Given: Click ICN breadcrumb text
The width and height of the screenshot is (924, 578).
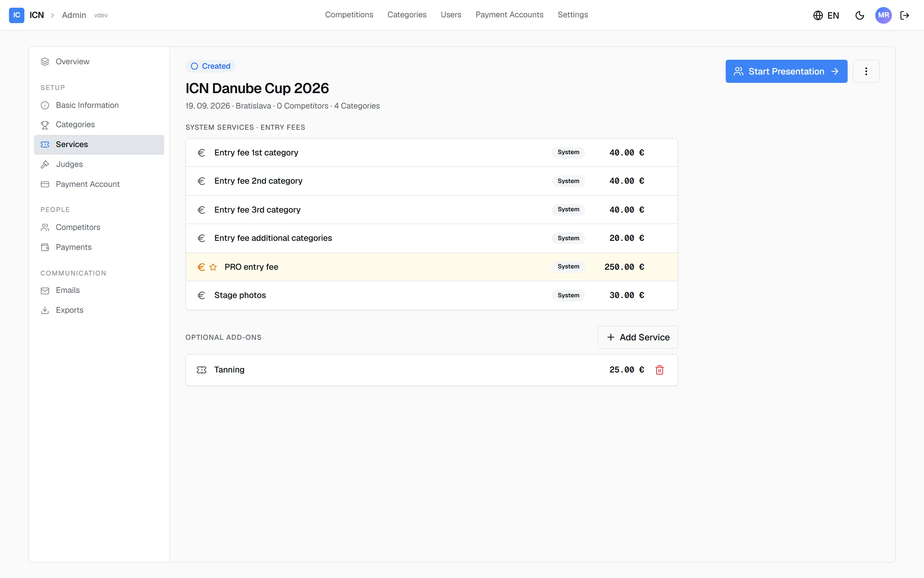Looking at the screenshot, I should [x=37, y=15].
